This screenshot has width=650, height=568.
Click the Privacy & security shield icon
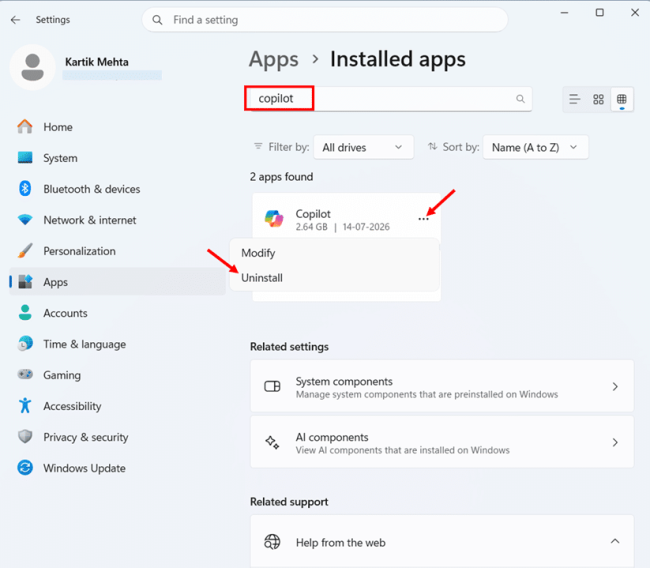25,437
